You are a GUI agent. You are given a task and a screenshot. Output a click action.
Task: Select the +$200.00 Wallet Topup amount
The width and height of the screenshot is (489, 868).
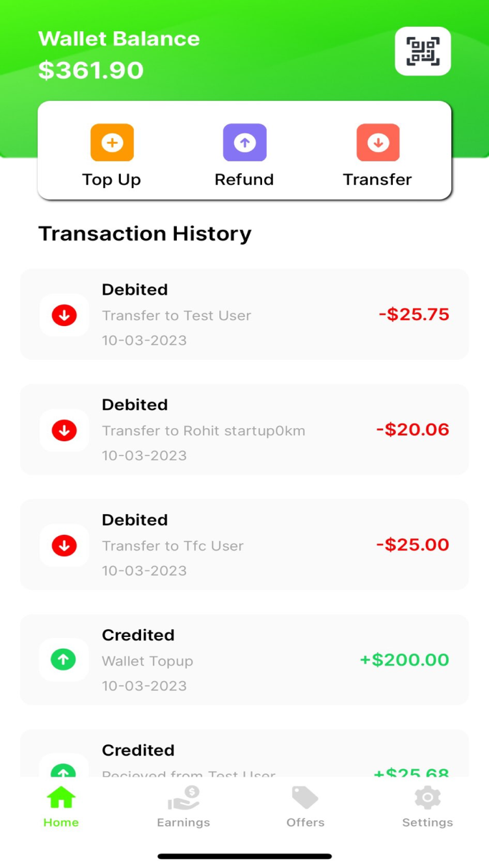(404, 660)
